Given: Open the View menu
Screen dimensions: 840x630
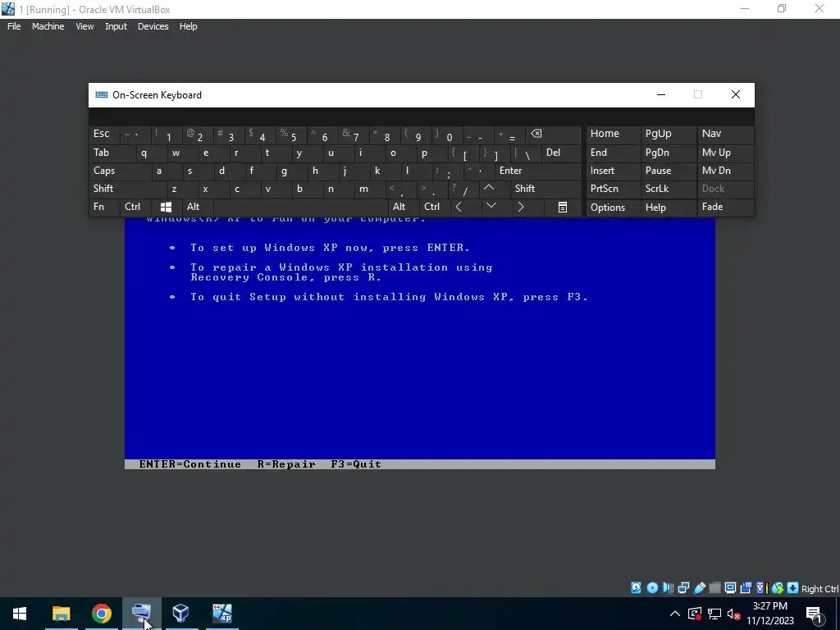Looking at the screenshot, I should 84,26.
